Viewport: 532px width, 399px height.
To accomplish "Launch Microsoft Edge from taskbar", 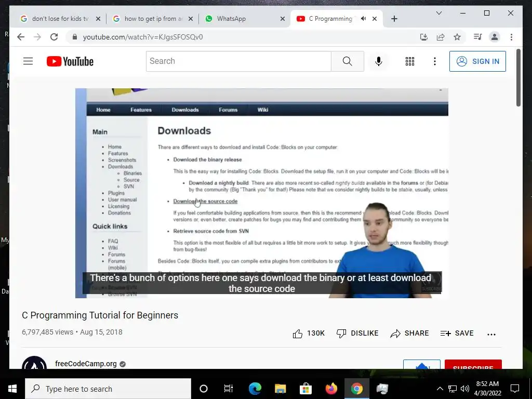I will pyautogui.click(x=255, y=389).
